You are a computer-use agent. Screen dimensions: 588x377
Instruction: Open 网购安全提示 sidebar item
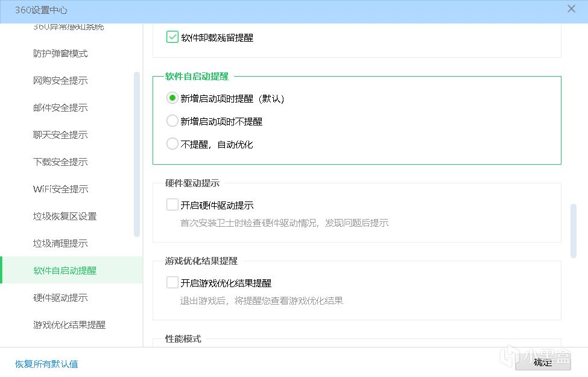pos(60,81)
